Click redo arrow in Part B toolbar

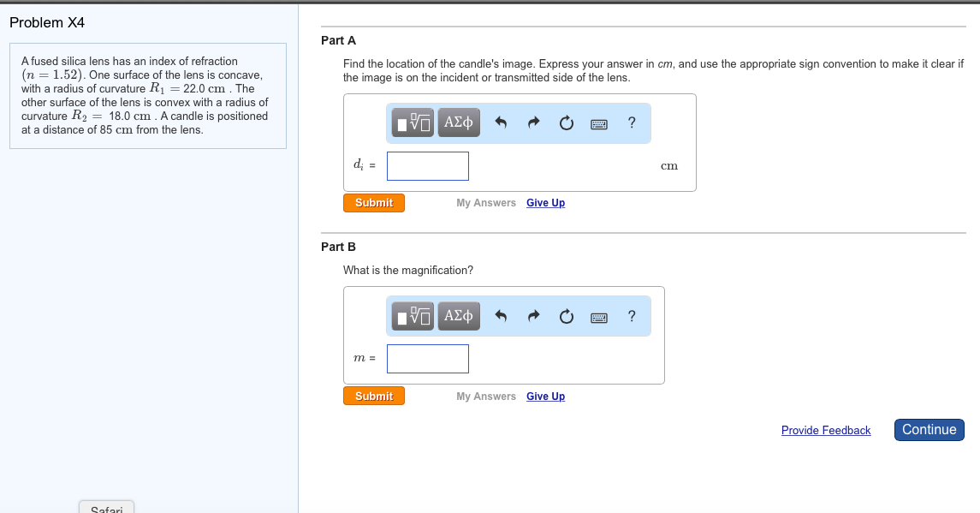pos(533,317)
